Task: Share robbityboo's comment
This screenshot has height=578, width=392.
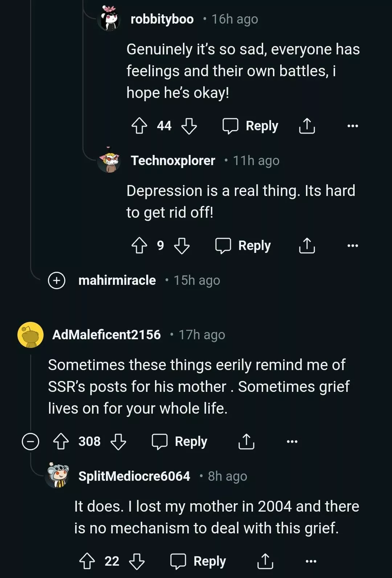Action: (307, 126)
